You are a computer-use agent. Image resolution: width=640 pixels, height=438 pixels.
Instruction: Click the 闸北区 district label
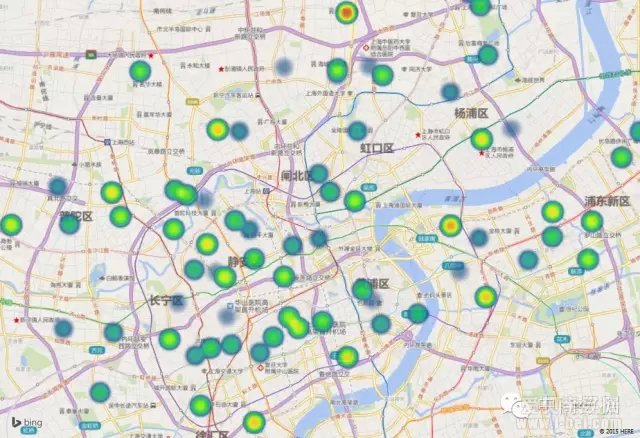[x=297, y=176]
